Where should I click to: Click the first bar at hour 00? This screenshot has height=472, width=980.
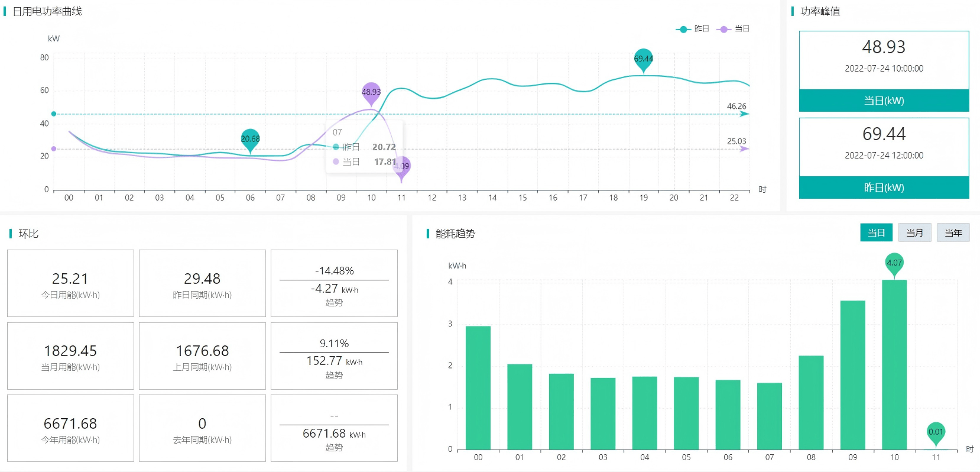click(x=478, y=388)
